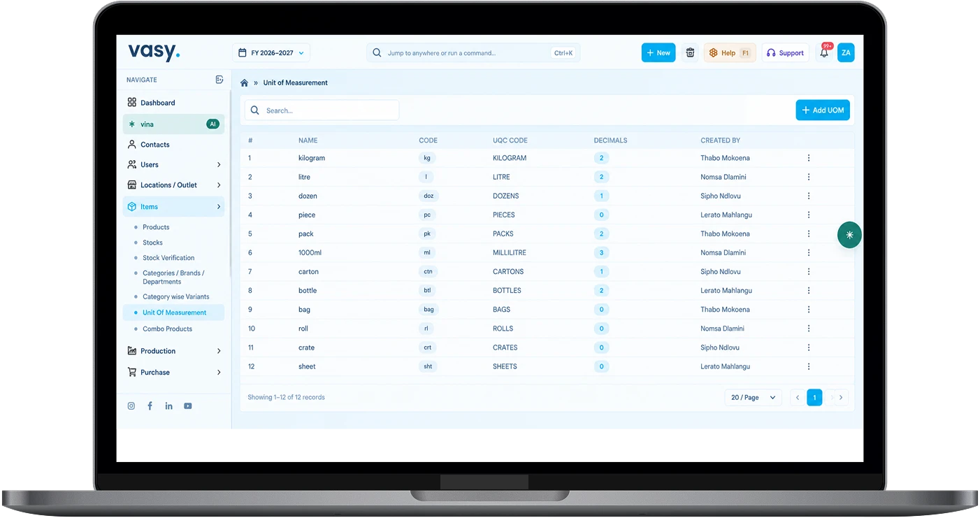Collapse the Items section
Screen dimensions: 980x518
click(174, 207)
